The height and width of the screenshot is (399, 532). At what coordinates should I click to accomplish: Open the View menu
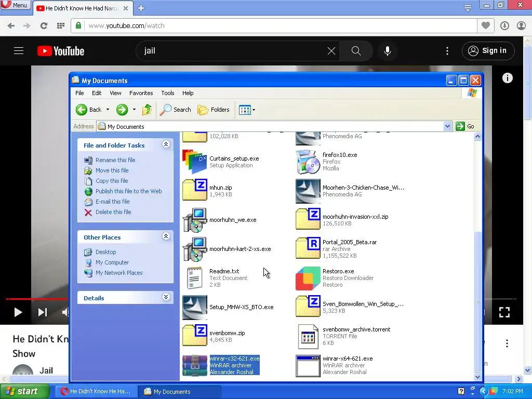(115, 93)
